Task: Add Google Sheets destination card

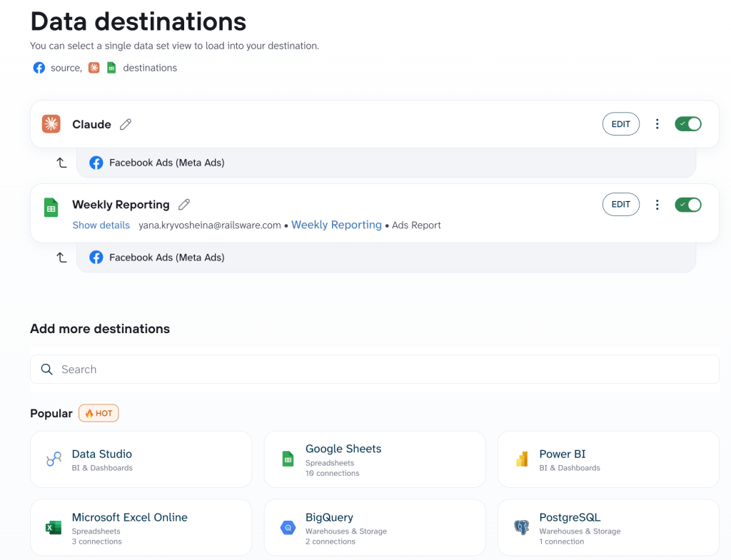Action: [x=375, y=459]
